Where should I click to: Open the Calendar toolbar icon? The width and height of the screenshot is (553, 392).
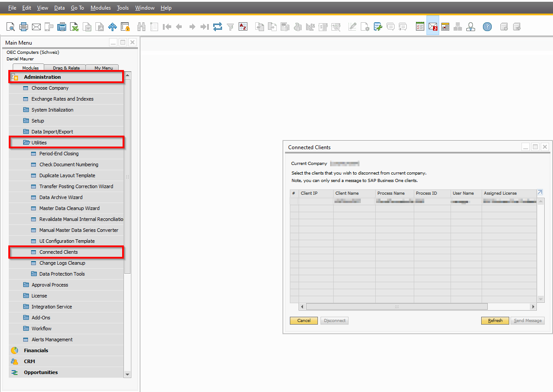coord(445,27)
